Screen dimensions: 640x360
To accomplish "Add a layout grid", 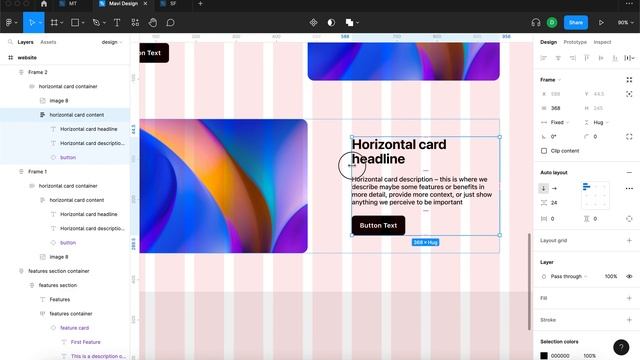I will pos(629,240).
